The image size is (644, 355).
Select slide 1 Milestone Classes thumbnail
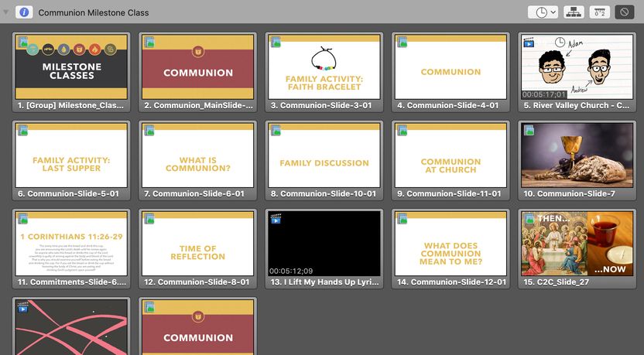click(71, 67)
